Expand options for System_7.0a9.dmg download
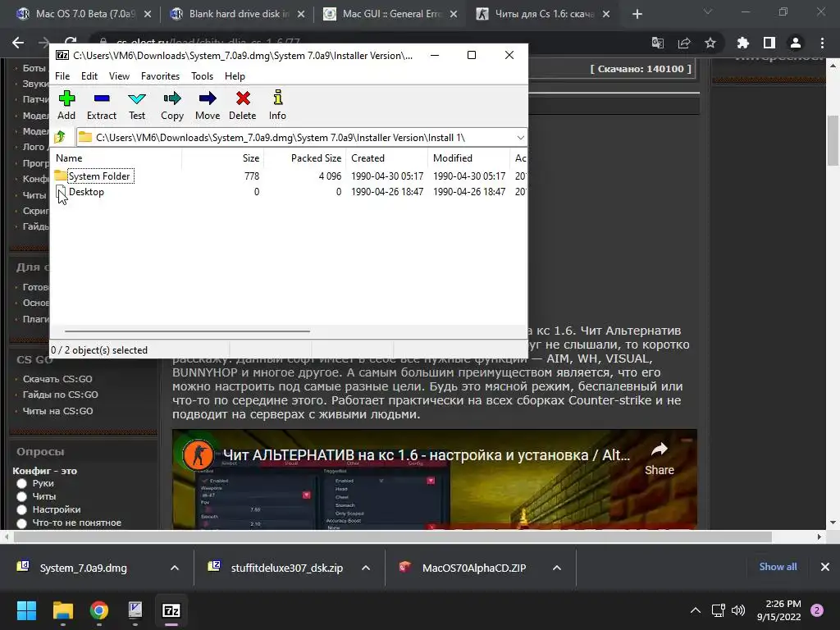 [175, 568]
